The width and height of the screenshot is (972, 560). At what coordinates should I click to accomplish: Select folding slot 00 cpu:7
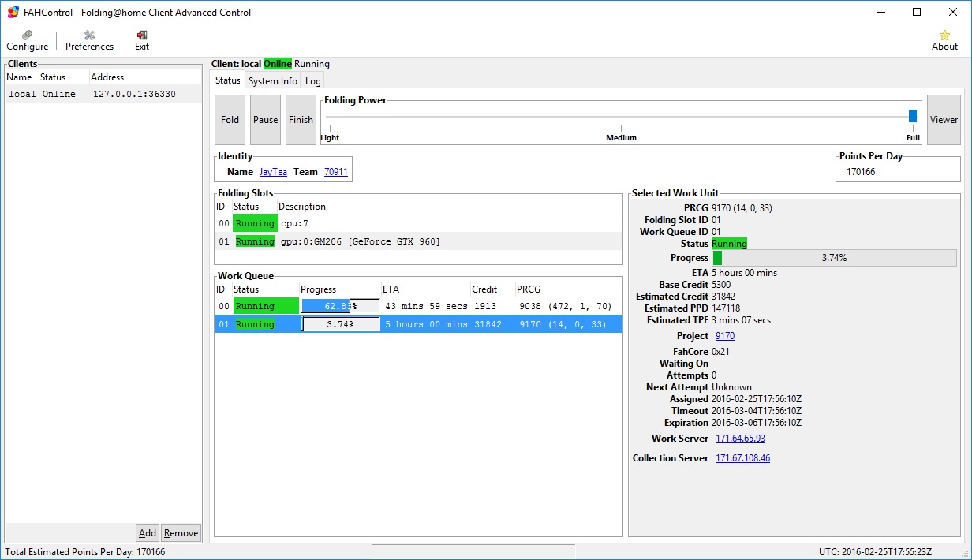[x=419, y=223]
